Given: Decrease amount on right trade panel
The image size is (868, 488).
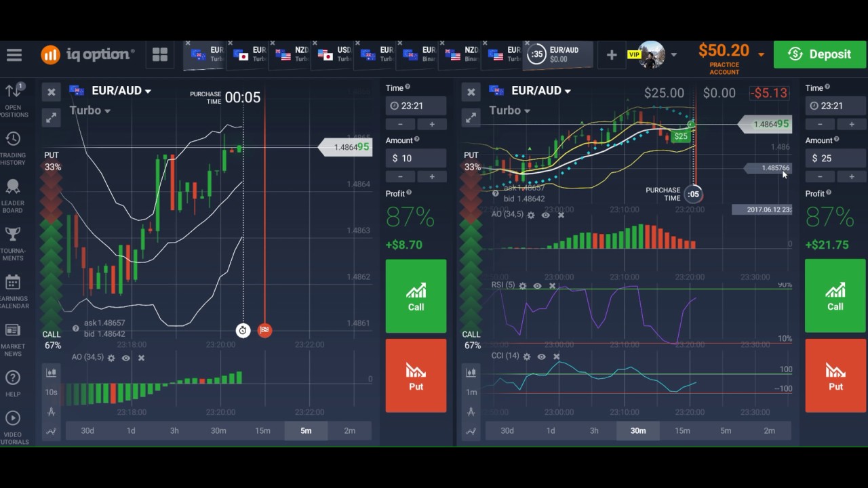Looking at the screenshot, I should 820,177.
